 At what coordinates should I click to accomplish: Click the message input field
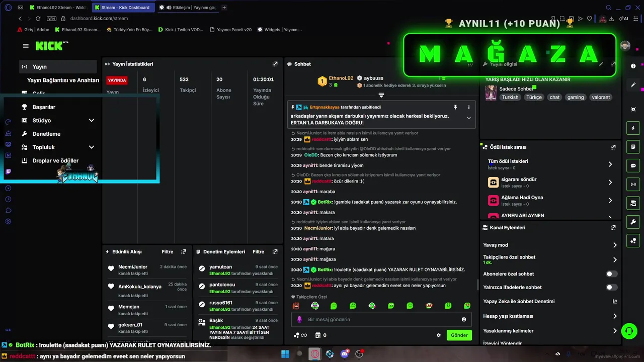tap(381, 319)
